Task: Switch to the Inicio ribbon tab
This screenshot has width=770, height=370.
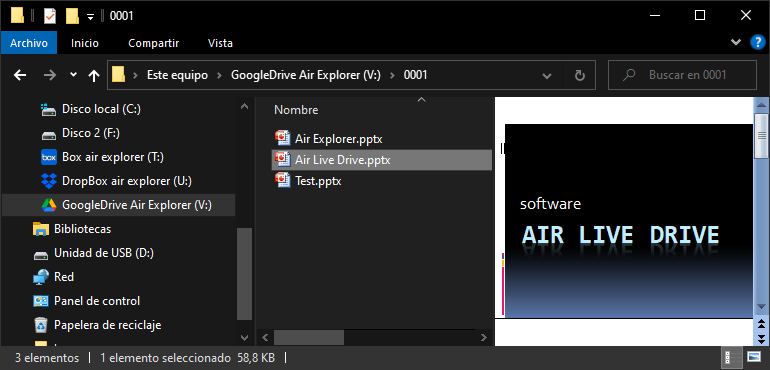Action: pyautogui.click(x=84, y=43)
